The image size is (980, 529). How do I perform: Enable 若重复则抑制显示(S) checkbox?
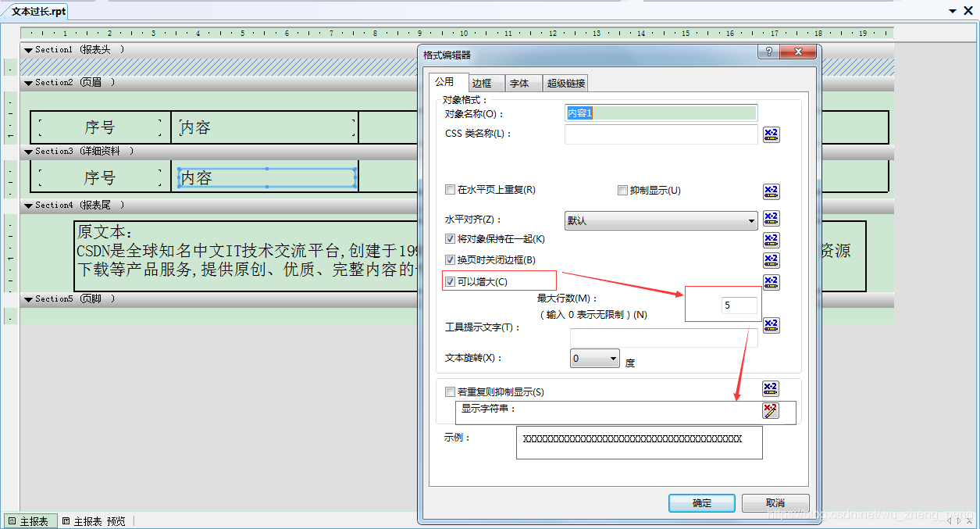click(x=450, y=392)
